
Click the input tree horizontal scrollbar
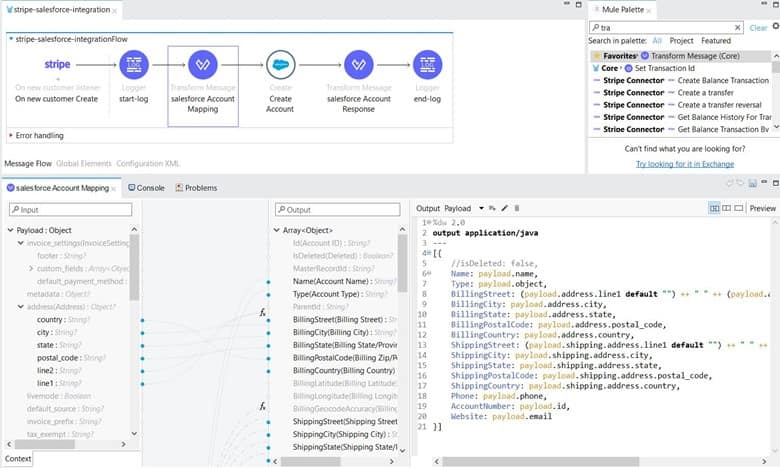(x=44, y=444)
